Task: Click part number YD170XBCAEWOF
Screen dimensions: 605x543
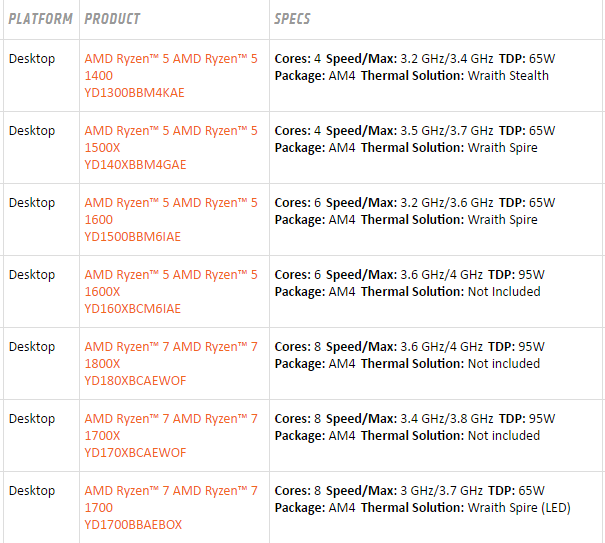Action: point(135,453)
